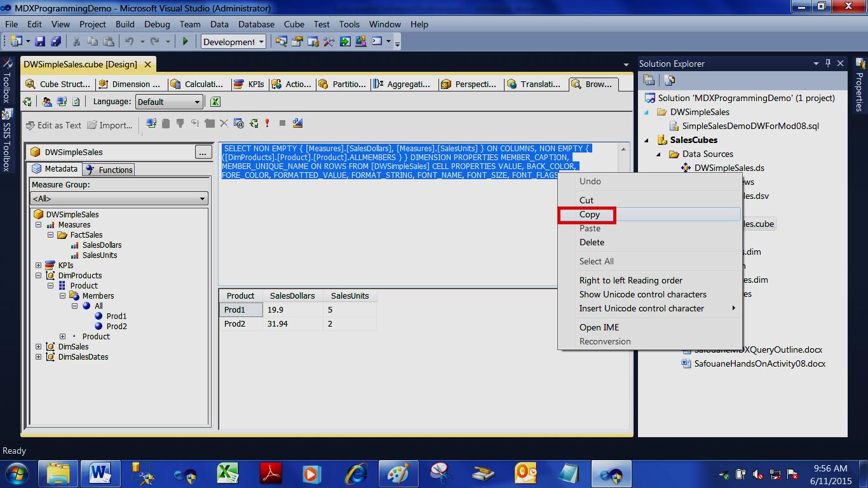
Task: Open the Analyze in Excel icon
Action: coord(216,102)
